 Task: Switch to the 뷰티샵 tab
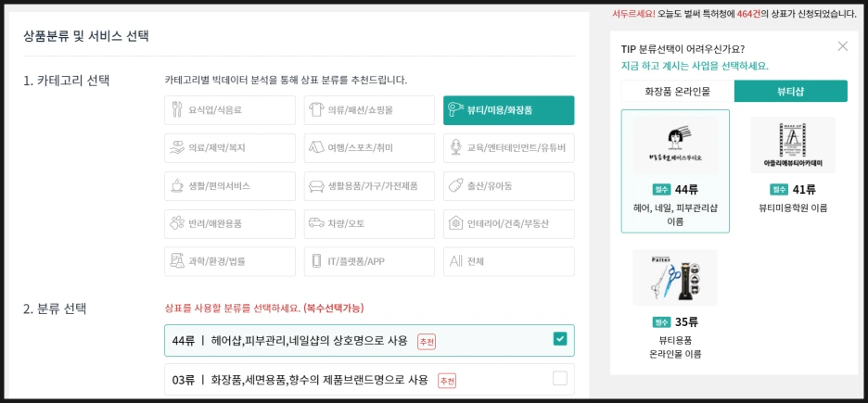[790, 92]
